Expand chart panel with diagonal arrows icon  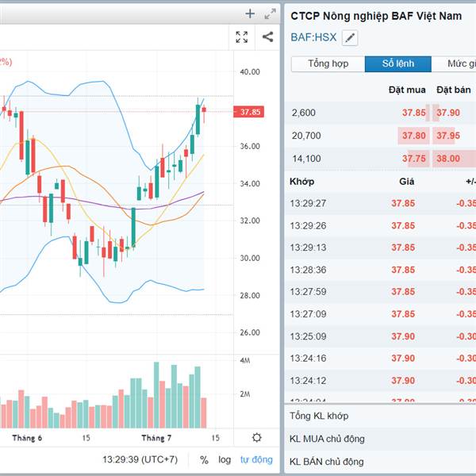click(270, 13)
